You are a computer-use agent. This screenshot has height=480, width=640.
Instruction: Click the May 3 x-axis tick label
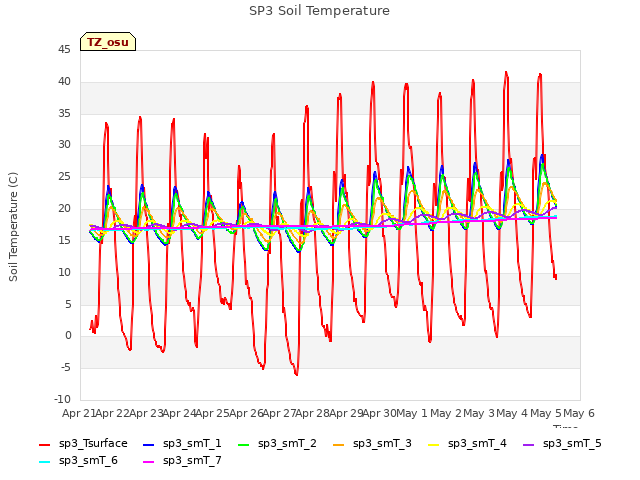tap(479, 413)
